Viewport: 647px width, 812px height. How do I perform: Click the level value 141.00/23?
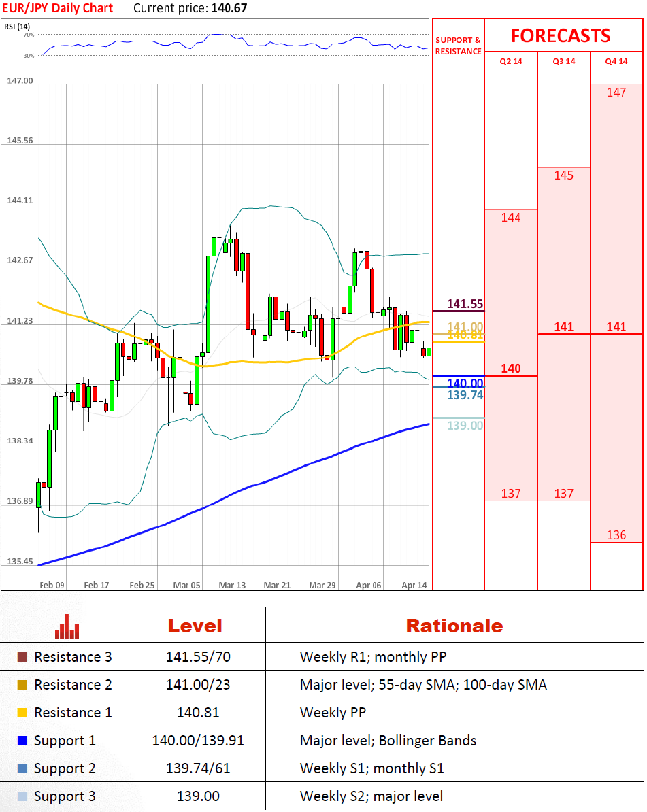point(198,685)
